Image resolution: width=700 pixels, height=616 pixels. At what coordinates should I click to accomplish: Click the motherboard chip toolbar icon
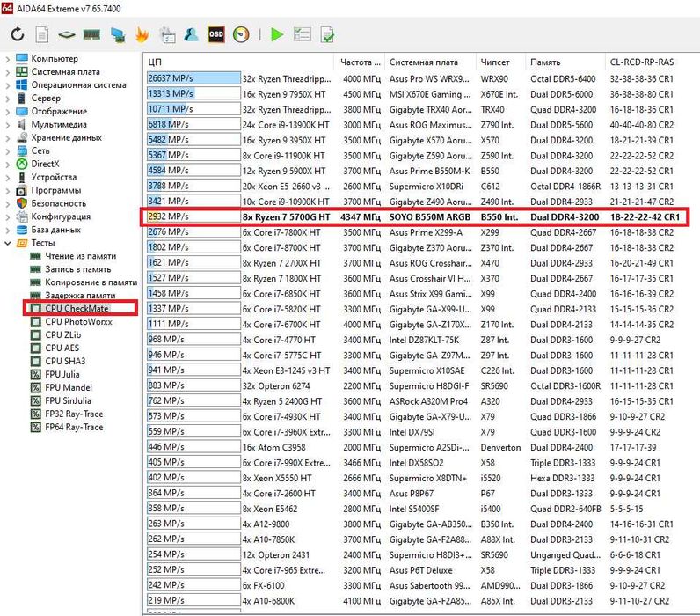pyautogui.click(x=67, y=34)
